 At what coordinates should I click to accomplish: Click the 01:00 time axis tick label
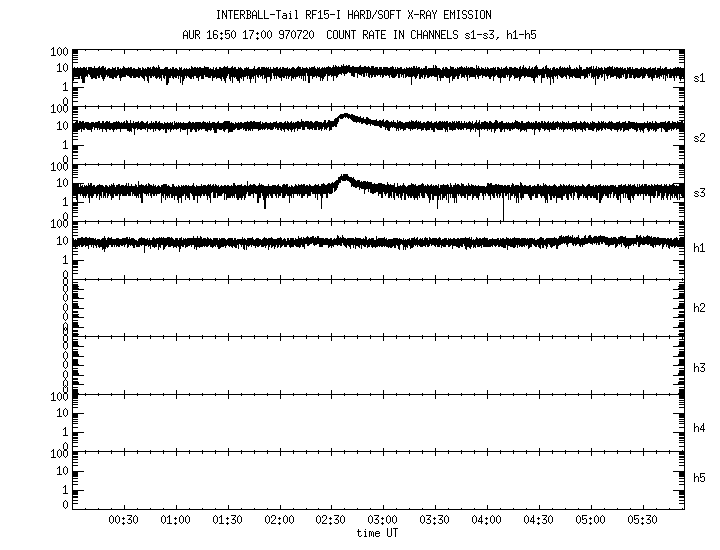[x=175, y=521]
